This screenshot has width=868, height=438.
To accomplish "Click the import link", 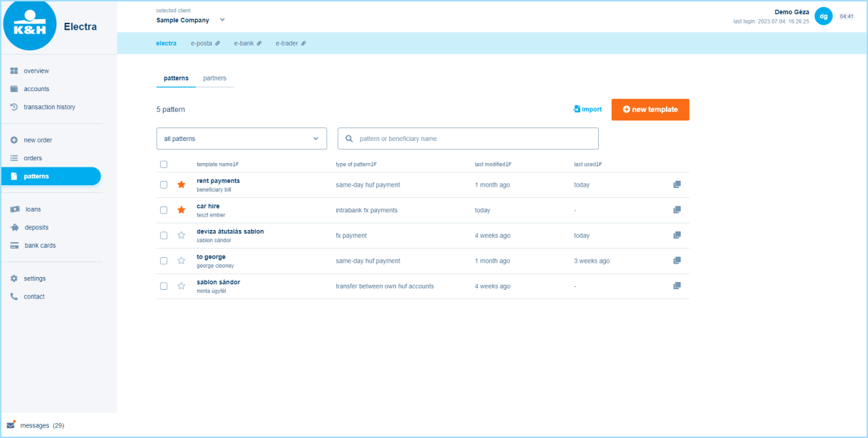I will [x=587, y=110].
